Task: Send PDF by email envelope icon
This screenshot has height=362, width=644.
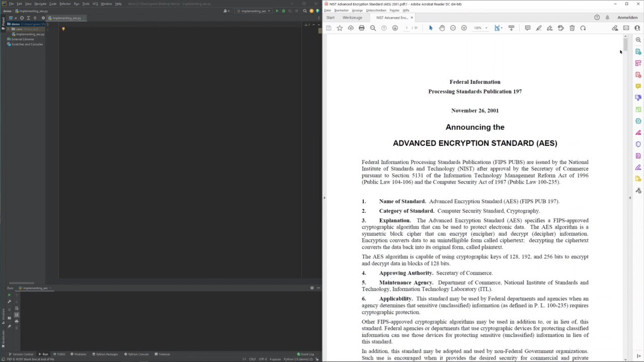Action: pyautogui.click(x=626, y=28)
